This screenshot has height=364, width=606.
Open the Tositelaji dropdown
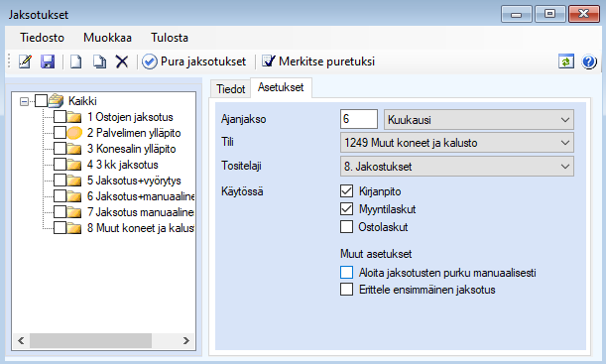coord(457,167)
